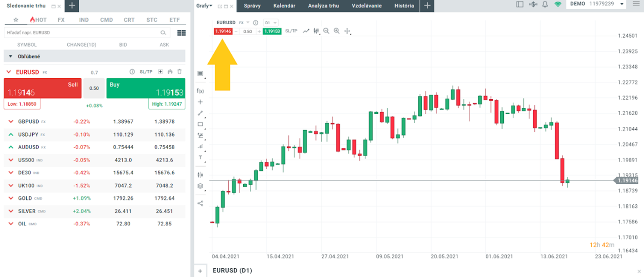This screenshot has width=644, height=277.
Task: Open the chart sharing options
Action: [x=200, y=202]
